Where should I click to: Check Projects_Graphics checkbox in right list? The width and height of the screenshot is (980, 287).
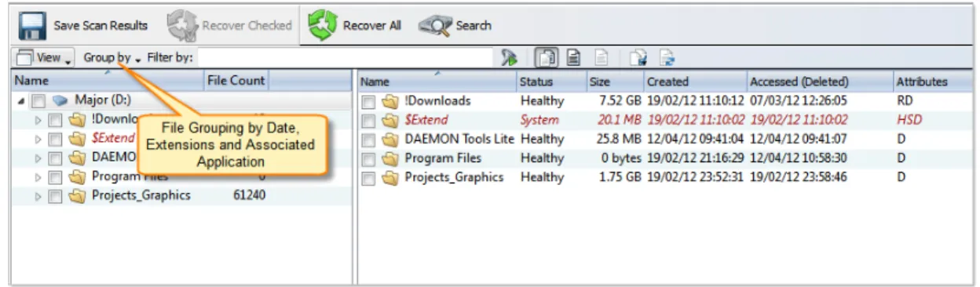[368, 178]
